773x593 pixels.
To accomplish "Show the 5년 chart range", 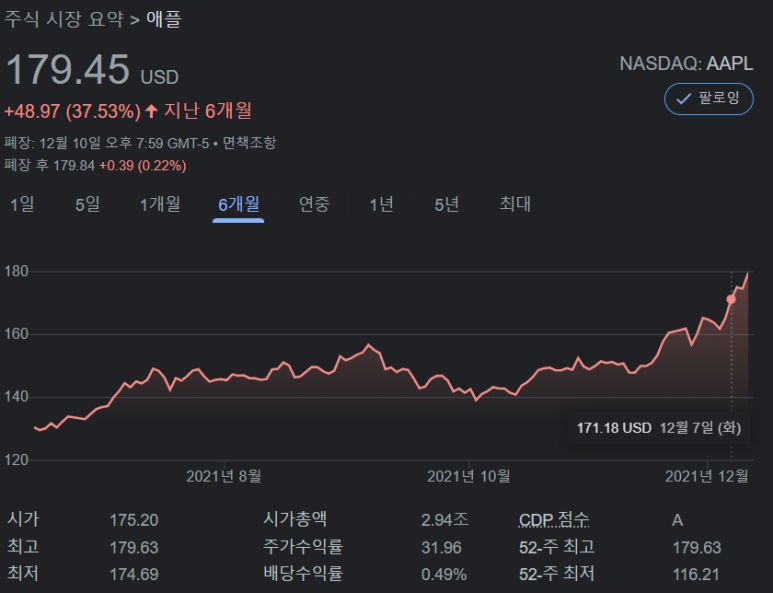I will 447,204.
